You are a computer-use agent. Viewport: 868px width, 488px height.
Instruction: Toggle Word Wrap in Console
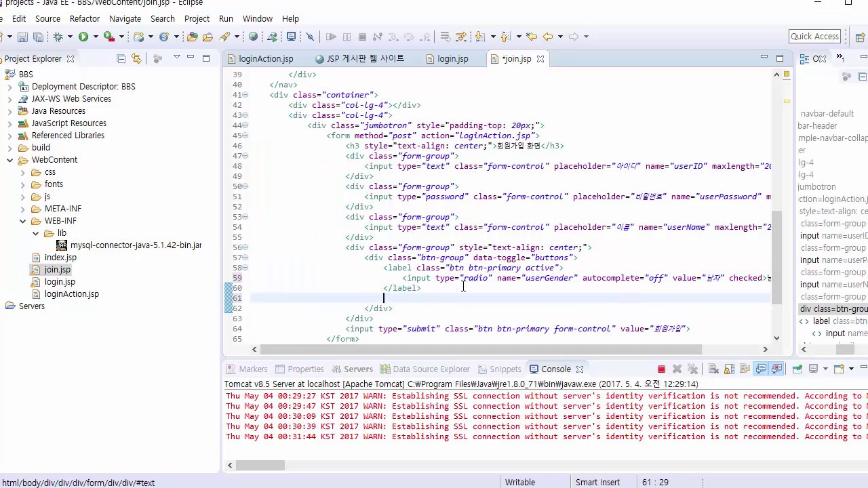[x=745, y=369]
